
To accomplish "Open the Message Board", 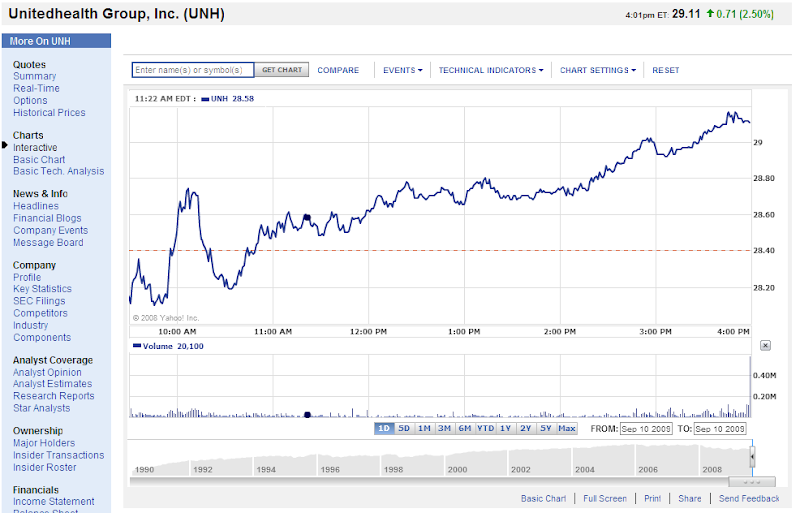I will coord(48,242).
